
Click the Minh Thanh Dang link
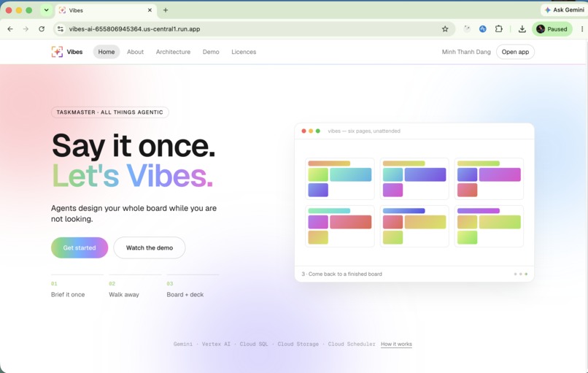tap(466, 52)
